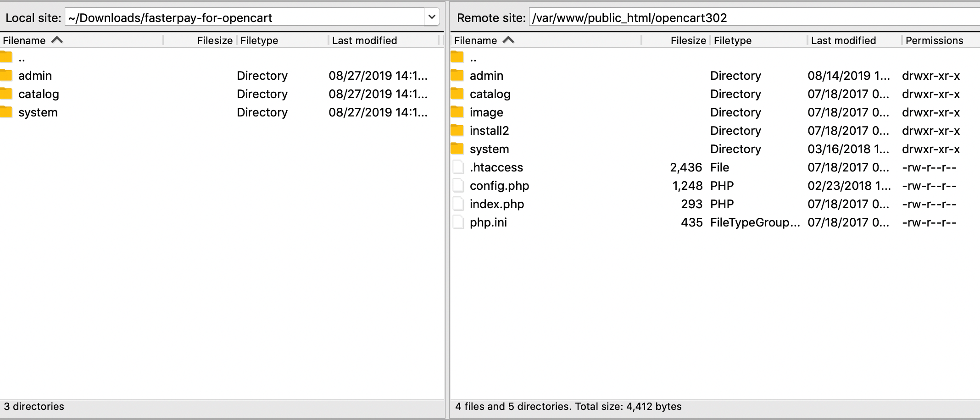Click the Remote site path field
Image resolution: width=980 pixels, height=420 pixels.
point(754,17)
